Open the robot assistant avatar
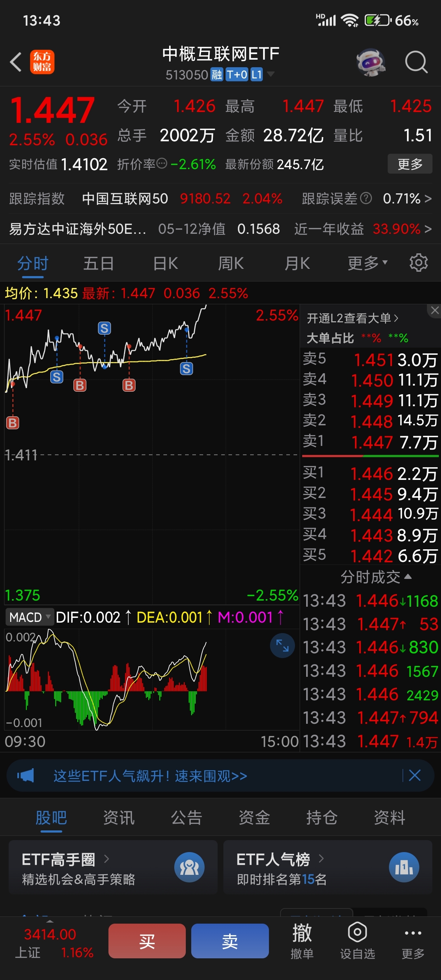The width and height of the screenshot is (441, 980). (371, 62)
